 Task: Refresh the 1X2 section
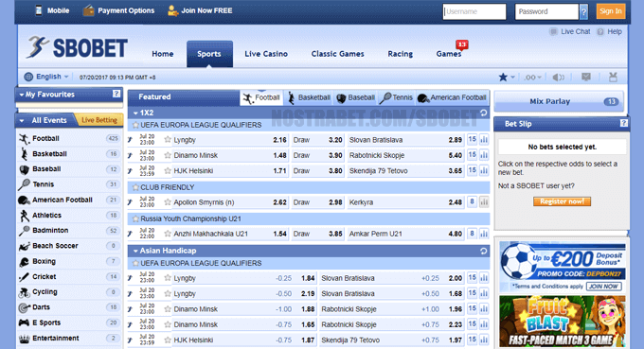pos(483,113)
